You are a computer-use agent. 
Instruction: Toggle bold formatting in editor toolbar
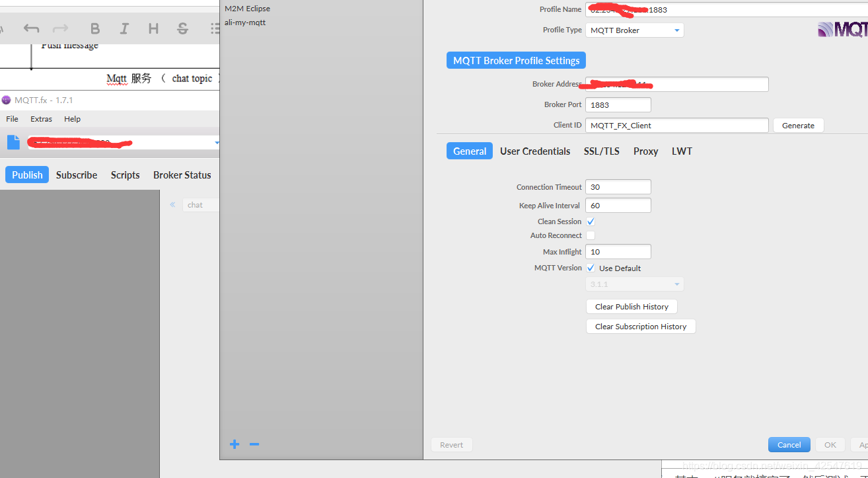click(x=95, y=28)
